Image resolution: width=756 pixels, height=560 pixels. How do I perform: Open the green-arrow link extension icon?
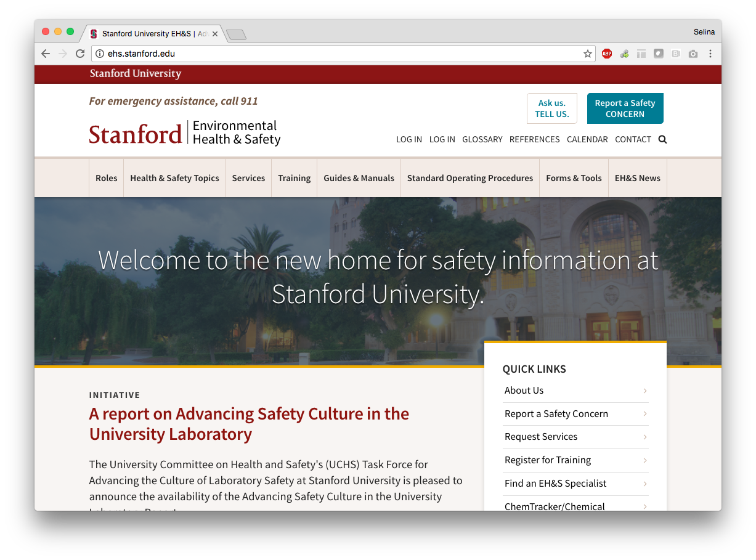(624, 54)
